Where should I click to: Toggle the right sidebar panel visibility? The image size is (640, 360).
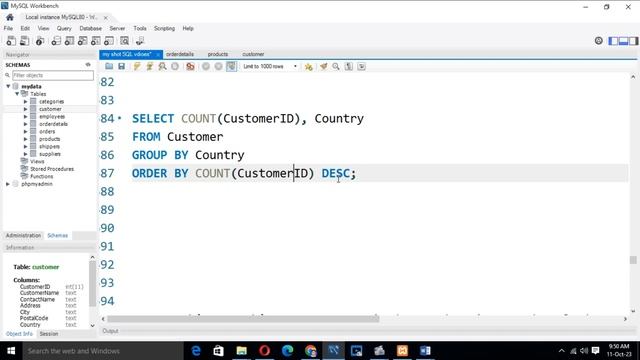tap(633, 41)
